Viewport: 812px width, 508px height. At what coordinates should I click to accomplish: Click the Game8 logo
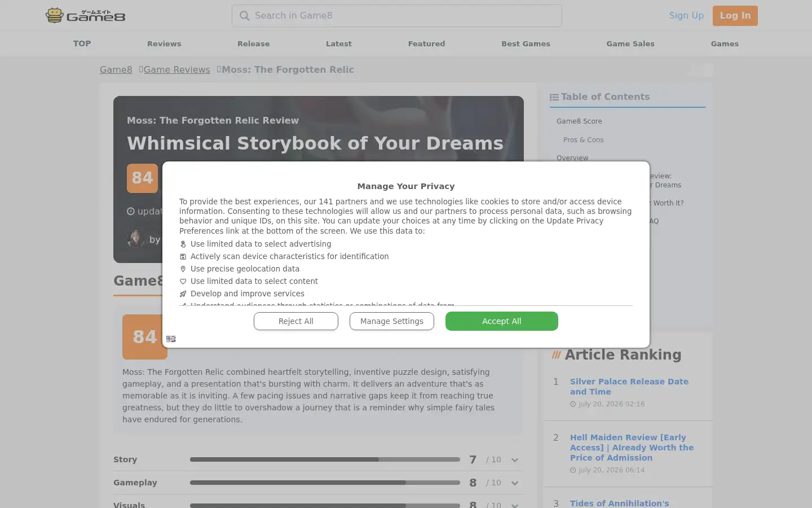pos(86,15)
